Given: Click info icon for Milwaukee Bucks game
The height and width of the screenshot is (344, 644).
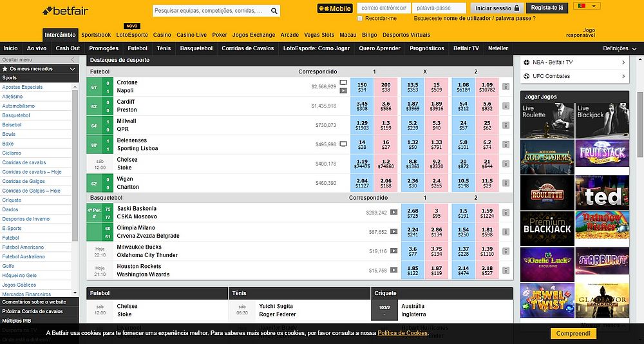Looking at the screenshot, I should coord(506,251).
